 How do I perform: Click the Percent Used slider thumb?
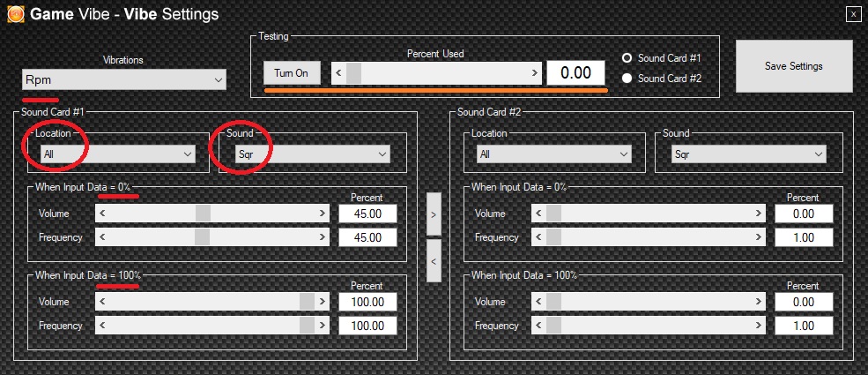click(353, 73)
